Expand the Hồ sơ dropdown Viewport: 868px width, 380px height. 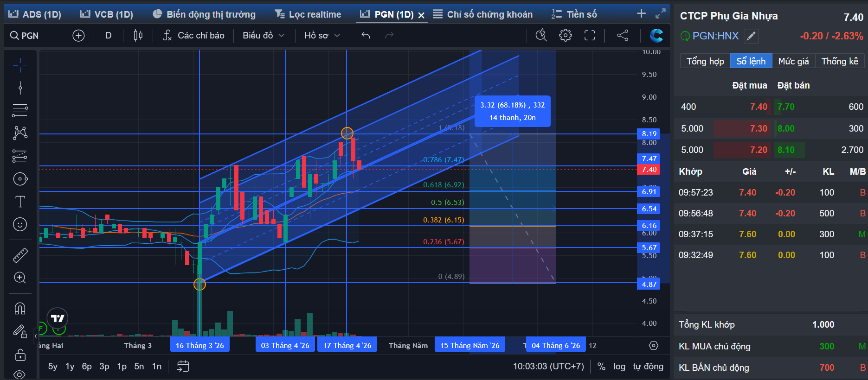coord(322,36)
